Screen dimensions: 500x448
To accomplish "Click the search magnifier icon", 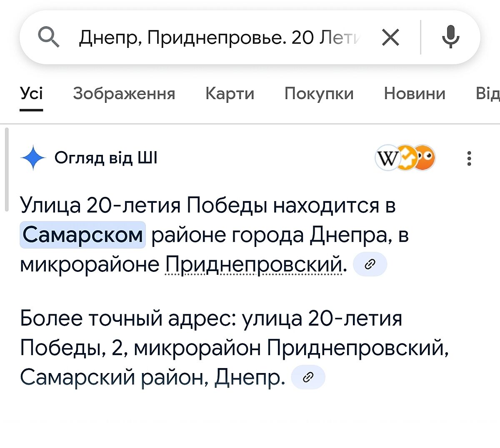I will pos(49,38).
